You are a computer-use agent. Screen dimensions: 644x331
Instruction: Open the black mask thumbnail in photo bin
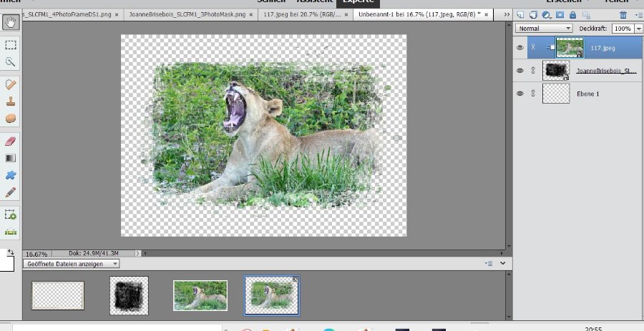(x=129, y=295)
